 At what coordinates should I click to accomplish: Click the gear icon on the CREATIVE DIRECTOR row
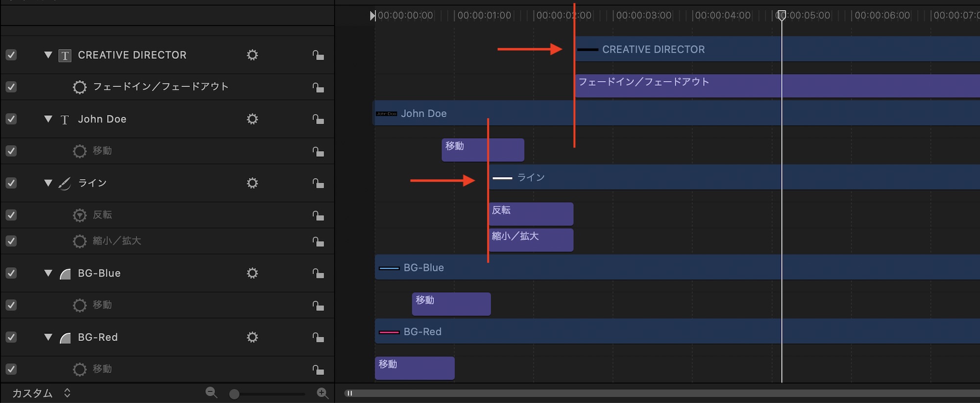252,55
